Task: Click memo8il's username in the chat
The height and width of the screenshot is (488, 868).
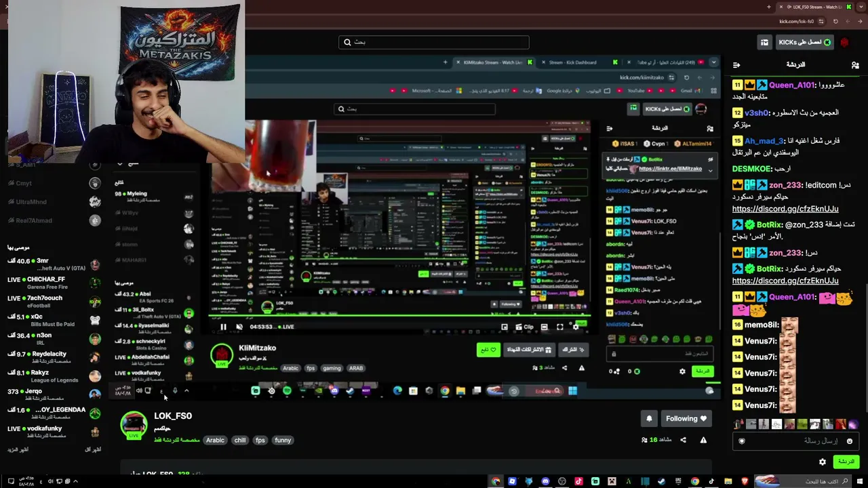Action: pyautogui.click(x=761, y=325)
